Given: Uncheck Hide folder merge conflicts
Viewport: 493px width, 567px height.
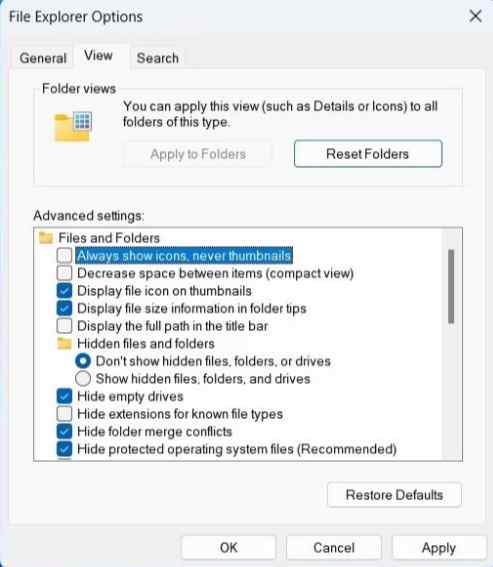Looking at the screenshot, I should coord(64,431).
